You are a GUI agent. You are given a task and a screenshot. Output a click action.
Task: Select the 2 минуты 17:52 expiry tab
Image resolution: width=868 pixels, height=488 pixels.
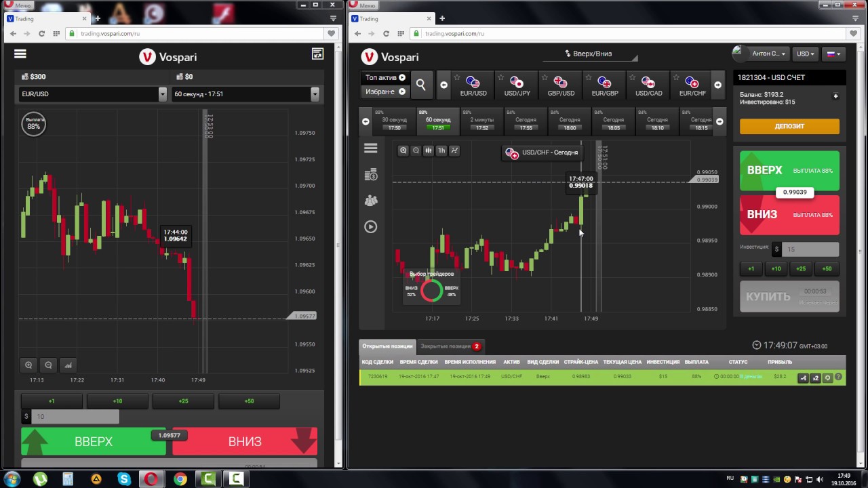[x=481, y=121]
